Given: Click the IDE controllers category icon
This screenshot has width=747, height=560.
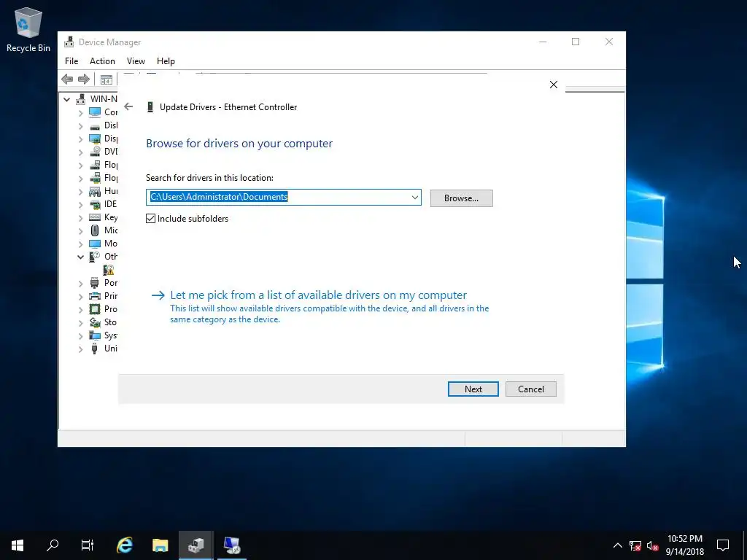Looking at the screenshot, I should point(95,204).
